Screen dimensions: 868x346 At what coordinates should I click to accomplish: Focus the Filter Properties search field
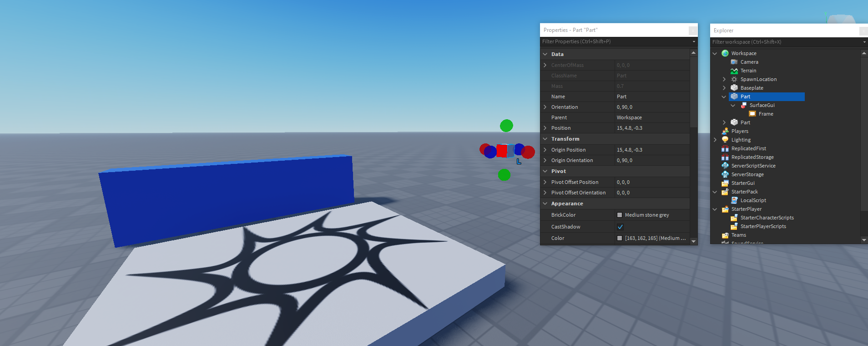click(616, 41)
